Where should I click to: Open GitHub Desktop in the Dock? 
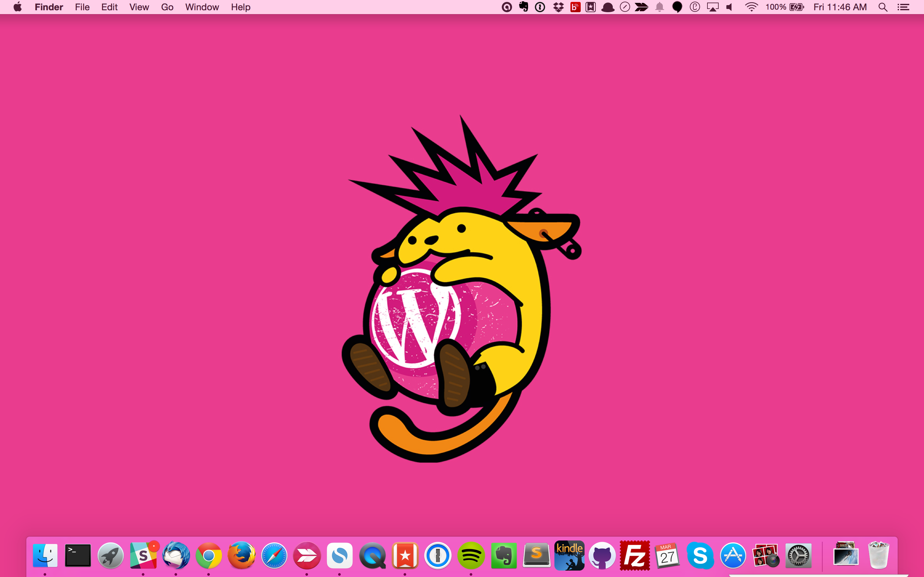point(602,556)
